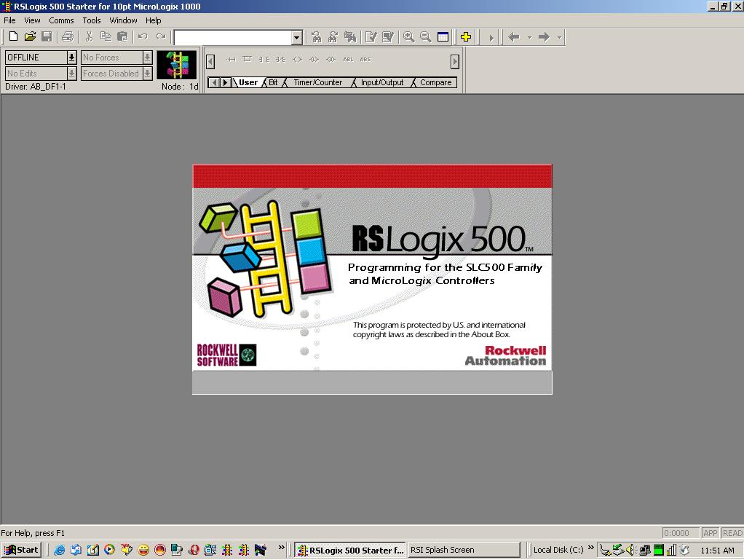The image size is (744, 560).
Task: Click the Paste clipboard icon
Action: pyautogui.click(x=122, y=37)
